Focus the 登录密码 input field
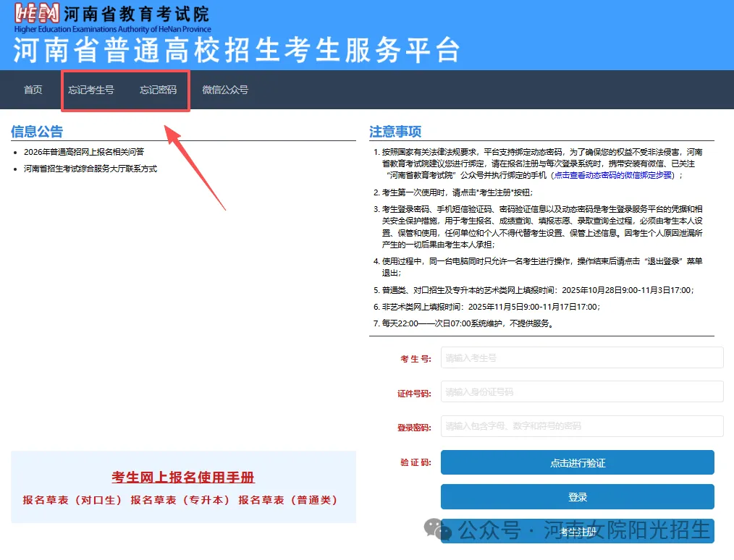Screen dimensions: 734x560 coord(582,425)
